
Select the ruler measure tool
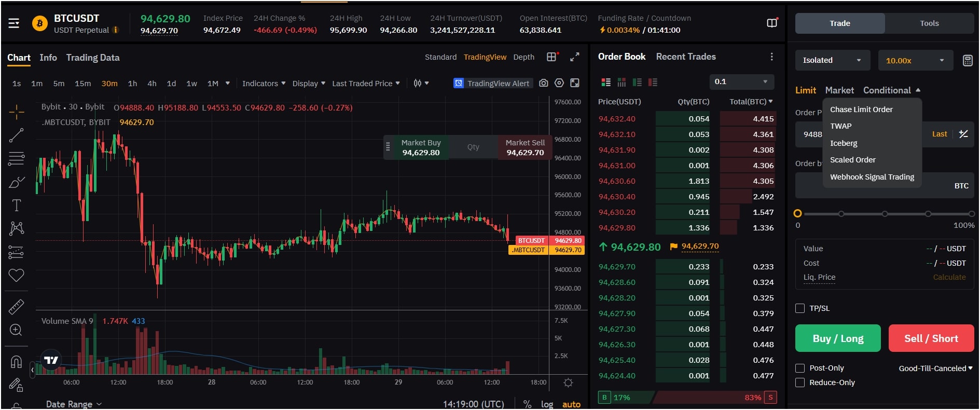click(x=16, y=307)
